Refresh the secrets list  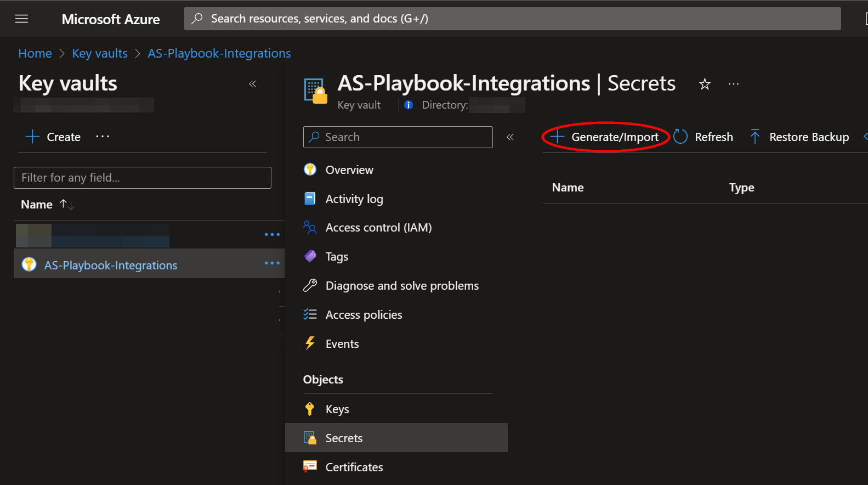tap(703, 137)
